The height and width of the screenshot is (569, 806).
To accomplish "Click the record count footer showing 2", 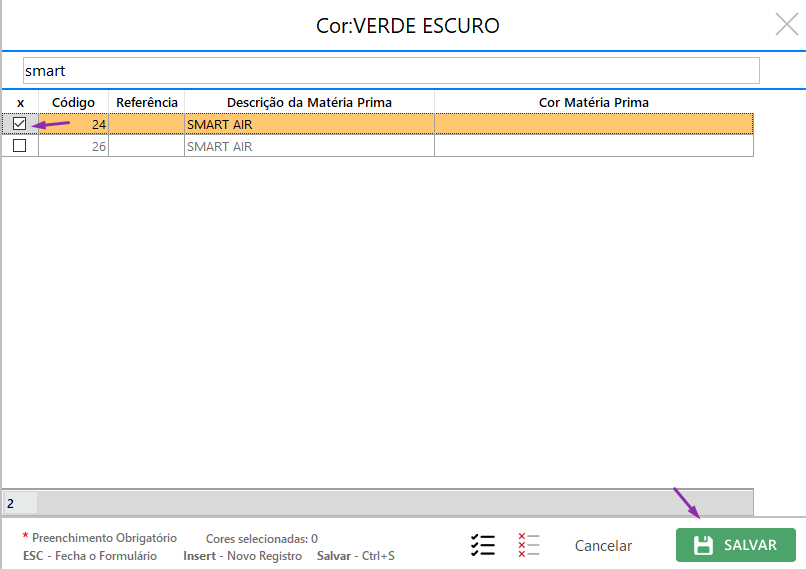I will [20, 502].
